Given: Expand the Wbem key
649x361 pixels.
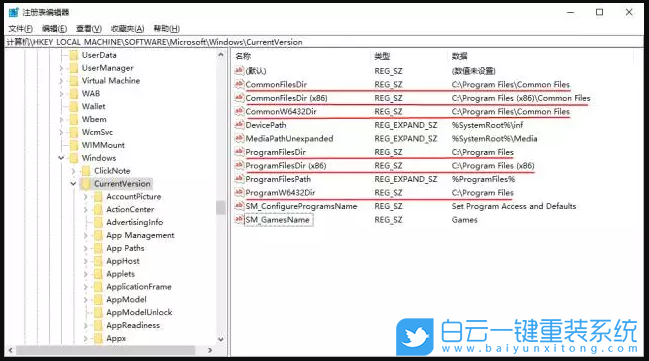Looking at the screenshot, I should [61, 119].
